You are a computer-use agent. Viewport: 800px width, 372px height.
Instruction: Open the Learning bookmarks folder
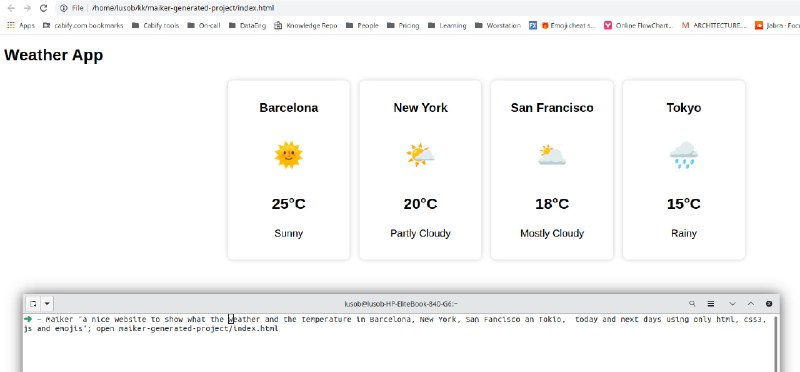[447, 25]
